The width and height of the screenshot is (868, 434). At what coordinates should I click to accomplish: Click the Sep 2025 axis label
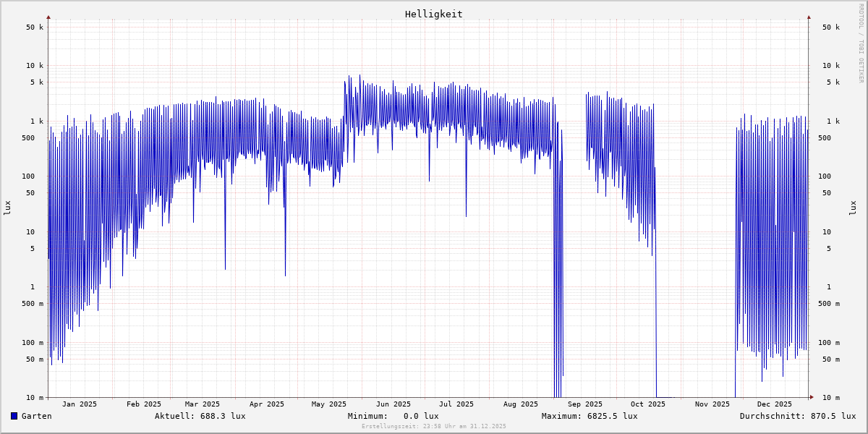coord(585,404)
